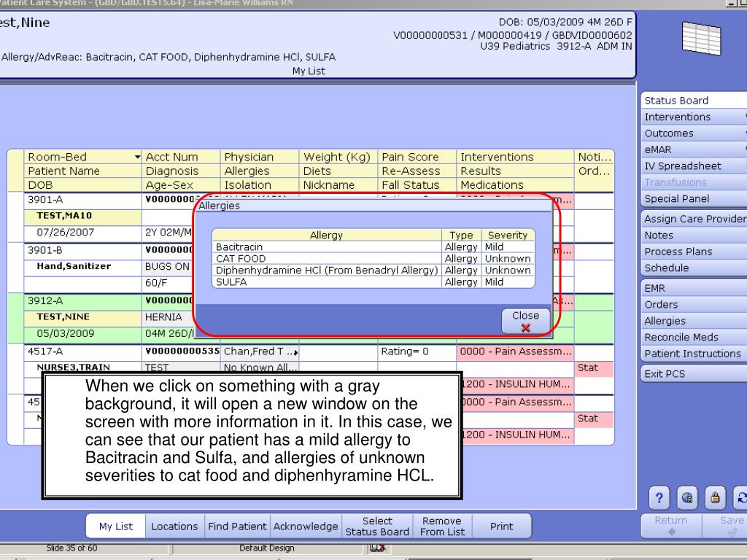Click the spreadsheet grid icon at top right

click(x=701, y=38)
